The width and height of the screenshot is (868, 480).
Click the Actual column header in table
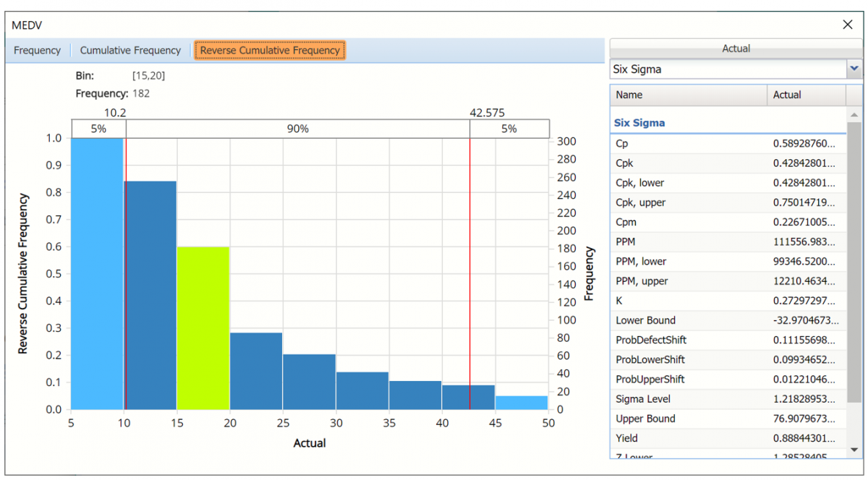click(x=805, y=95)
